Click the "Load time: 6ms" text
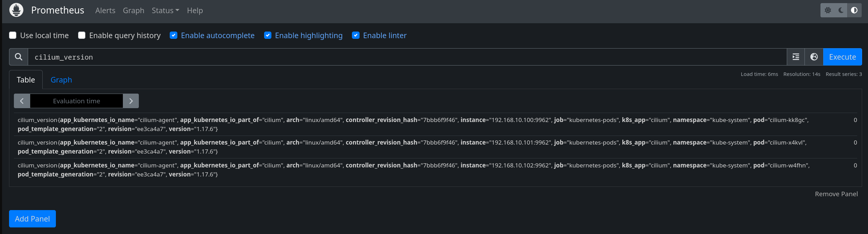Viewport: 868px width, 234px height. 759,74
